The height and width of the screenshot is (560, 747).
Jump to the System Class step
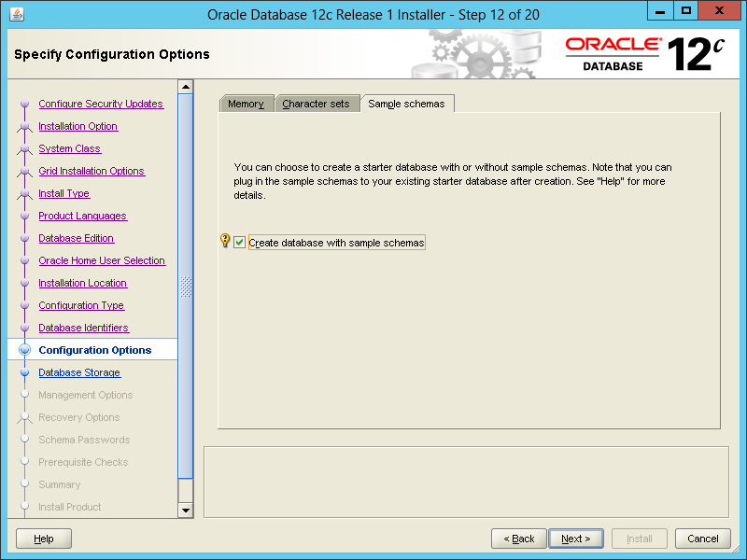[69, 148]
